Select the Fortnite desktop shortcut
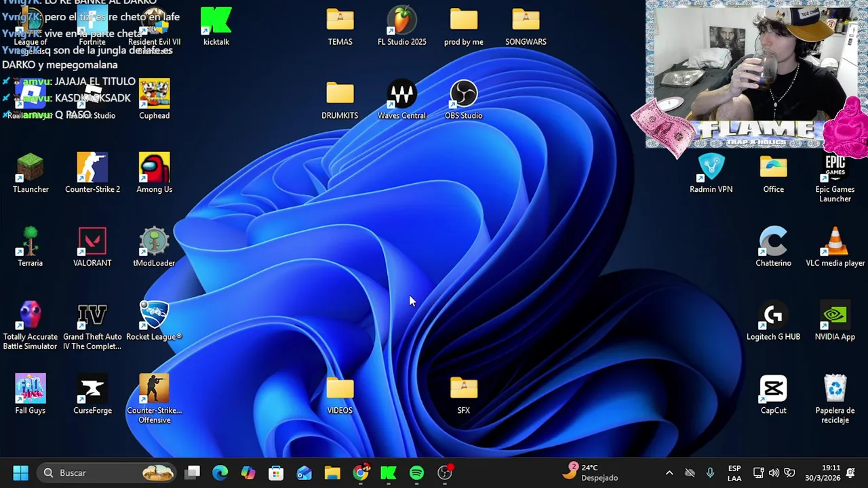The width and height of the screenshot is (868, 488). coord(92,27)
